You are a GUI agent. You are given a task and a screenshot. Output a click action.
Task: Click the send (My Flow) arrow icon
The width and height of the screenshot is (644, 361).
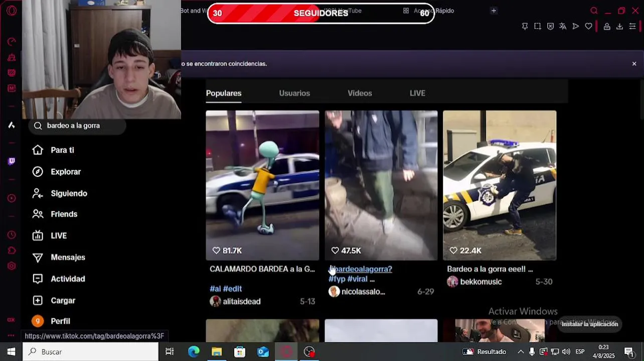click(576, 26)
